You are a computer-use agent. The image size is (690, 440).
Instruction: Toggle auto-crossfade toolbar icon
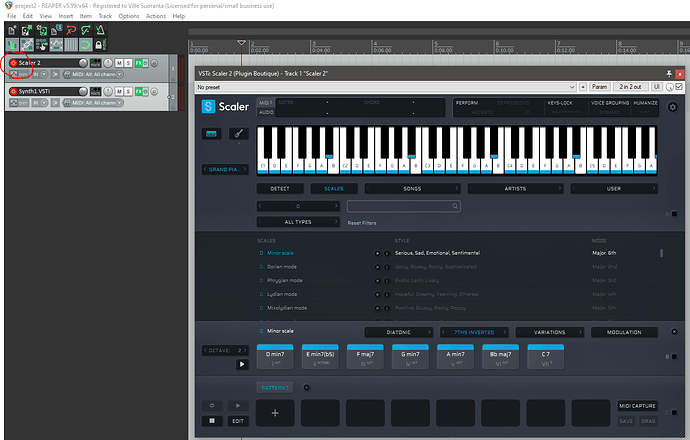12,44
